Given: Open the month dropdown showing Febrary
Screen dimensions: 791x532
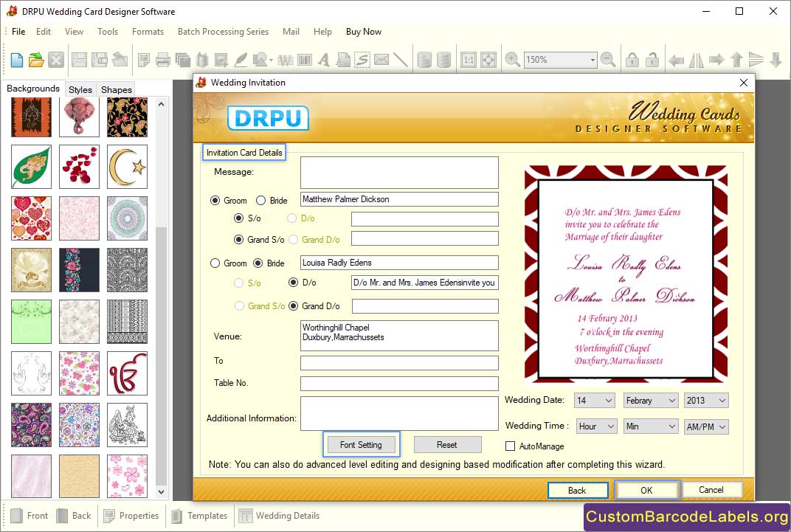Looking at the screenshot, I should [651, 401].
